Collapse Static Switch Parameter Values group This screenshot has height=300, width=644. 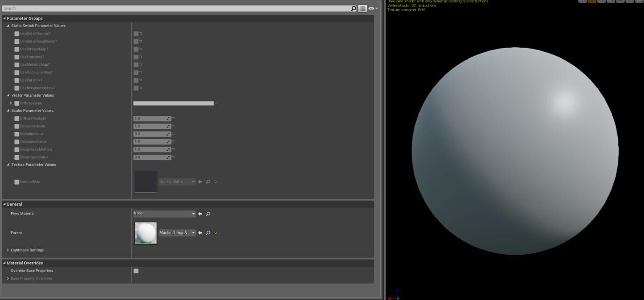8,26
